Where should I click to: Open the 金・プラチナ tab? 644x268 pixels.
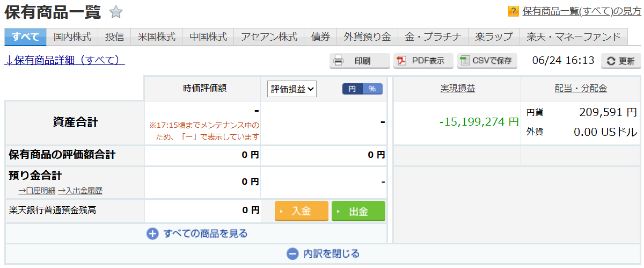click(433, 37)
